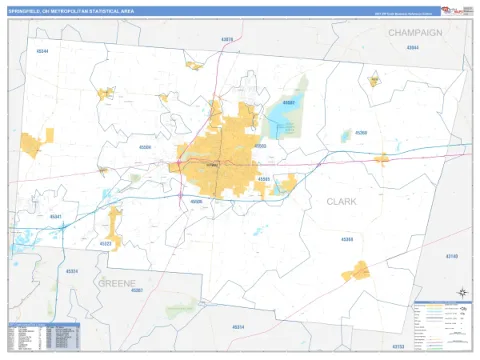This screenshot has width=480, height=360.
Task: Click the GREENE county label
Action: (x=117, y=283)
